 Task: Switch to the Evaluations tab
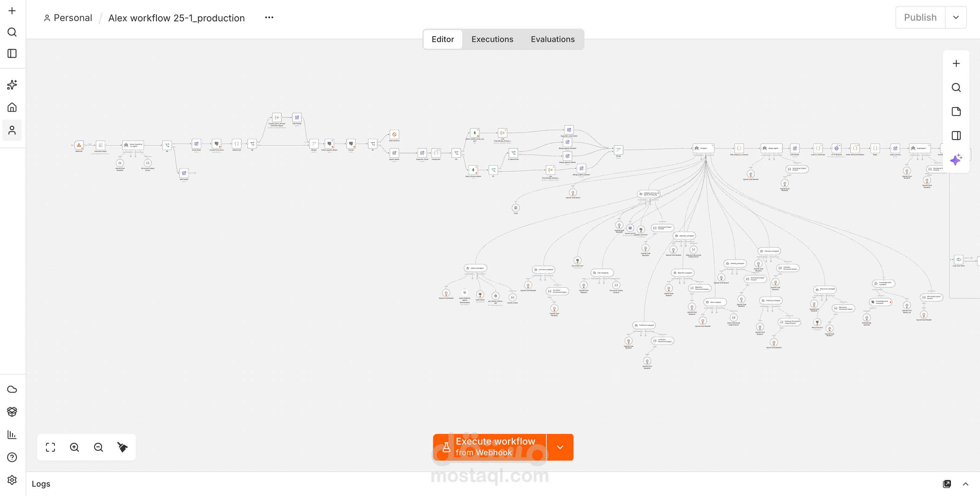pyautogui.click(x=552, y=39)
